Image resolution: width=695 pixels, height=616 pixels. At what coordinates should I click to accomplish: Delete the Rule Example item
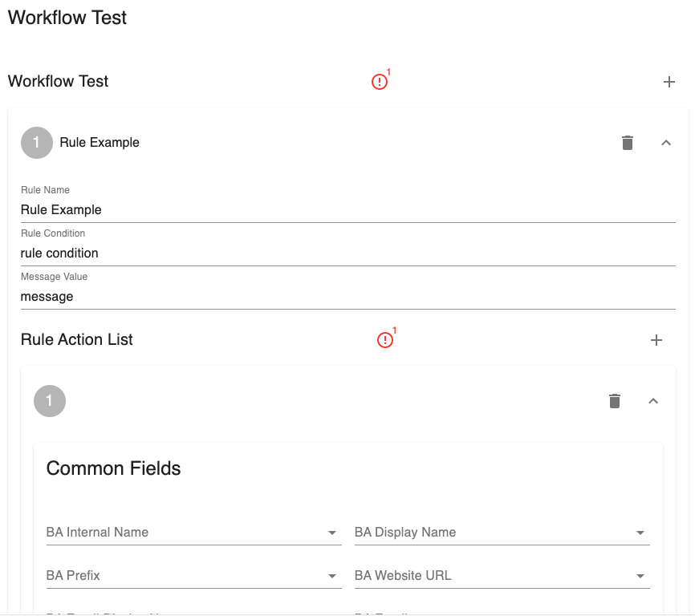pos(628,143)
